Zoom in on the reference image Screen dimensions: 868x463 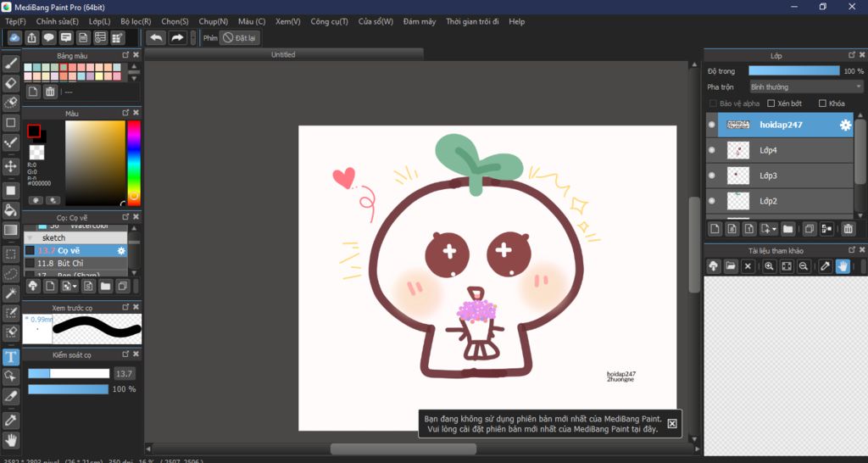point(769,266)
